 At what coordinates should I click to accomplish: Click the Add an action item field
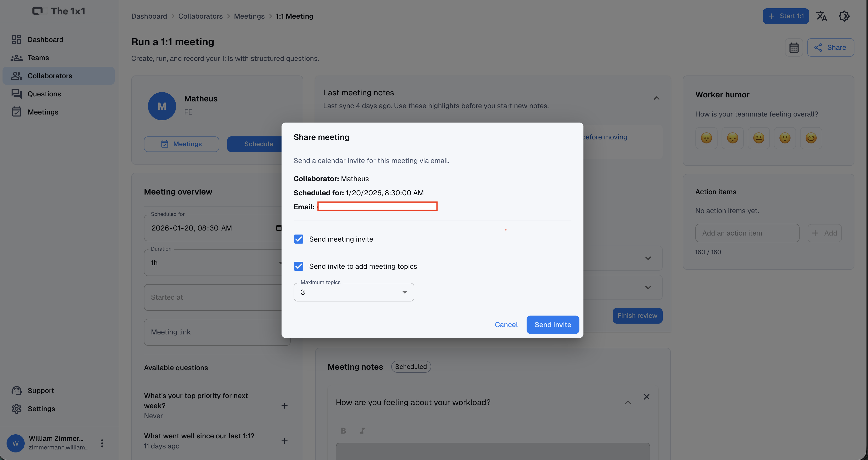tap(747, 233)
